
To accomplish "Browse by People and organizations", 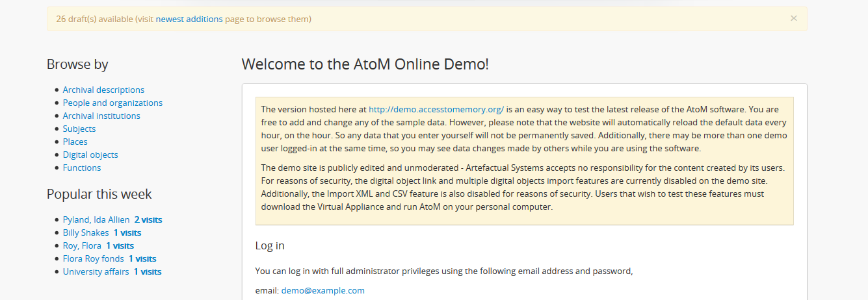I will coord(112,103).
